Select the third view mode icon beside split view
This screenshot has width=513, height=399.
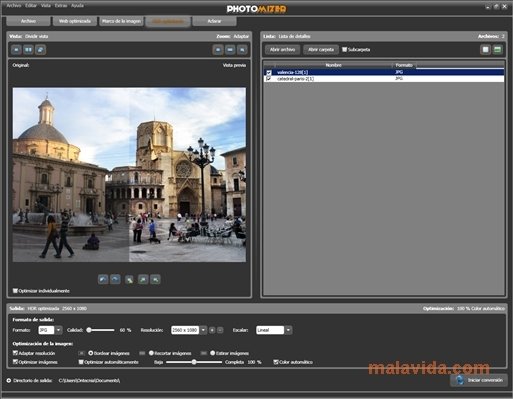pyautogui.click(x=40, y=50)
